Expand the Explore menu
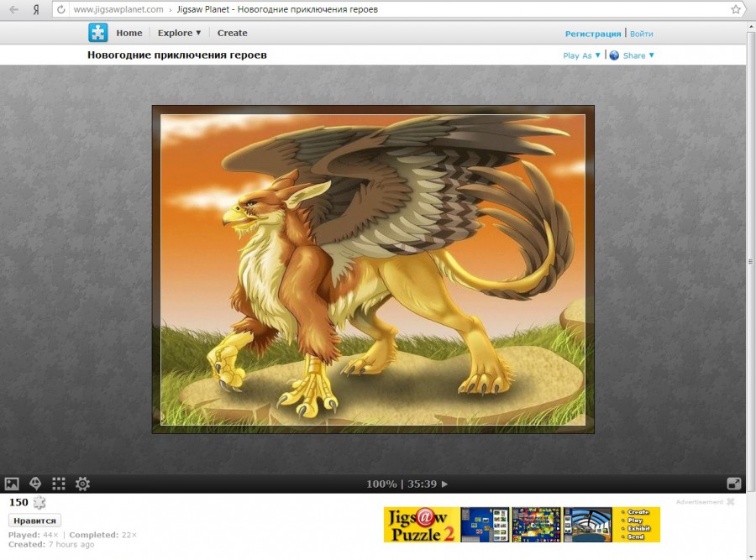 pyautogui.click(x=179, y=33)
